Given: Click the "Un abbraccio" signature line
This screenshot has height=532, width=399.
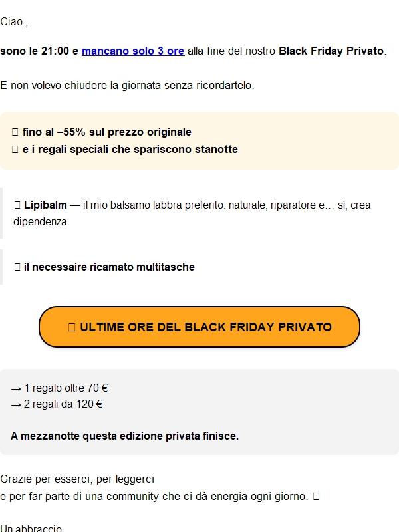Looking at the screenshot, I should (x=28, y=528).
